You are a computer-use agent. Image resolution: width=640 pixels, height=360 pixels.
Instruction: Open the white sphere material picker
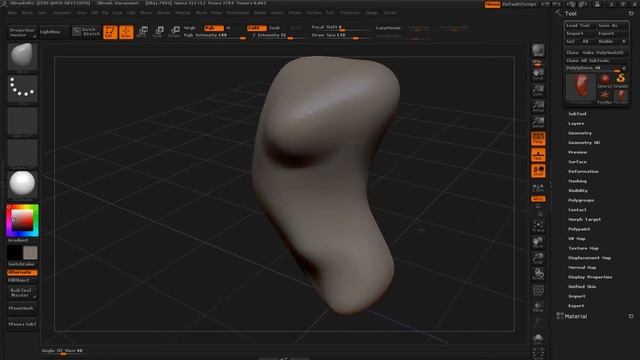(22, 184)
